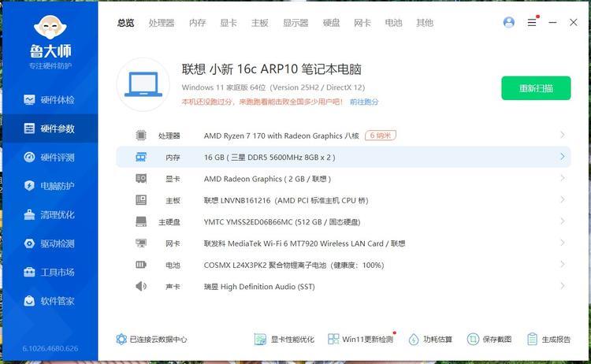This screenshot has width=591, height=364.
Task: Click the Win11更新检测 windows icon
Action: coord(333,339)
